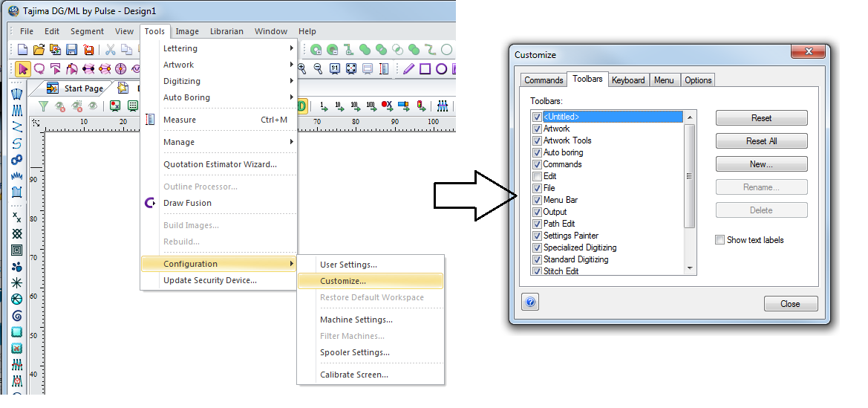
Task: Click the Reset All button
Action: (x=762, y=140)
